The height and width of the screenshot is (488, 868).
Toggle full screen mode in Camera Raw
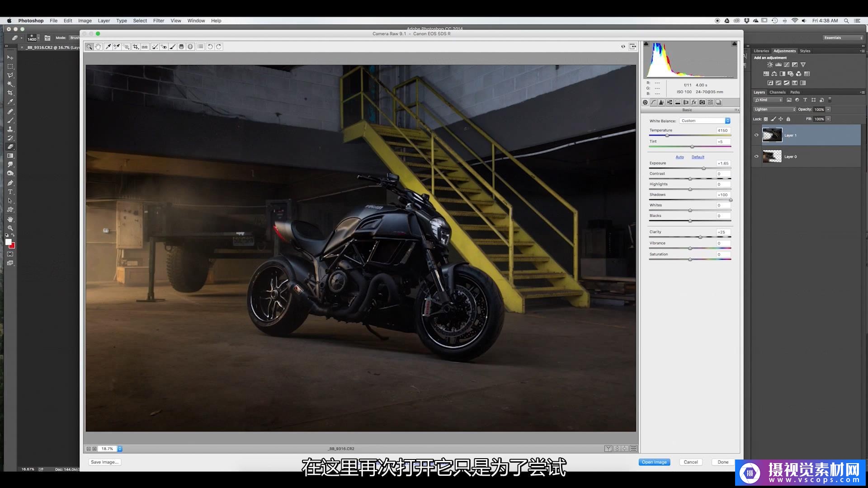coord(633,47)
